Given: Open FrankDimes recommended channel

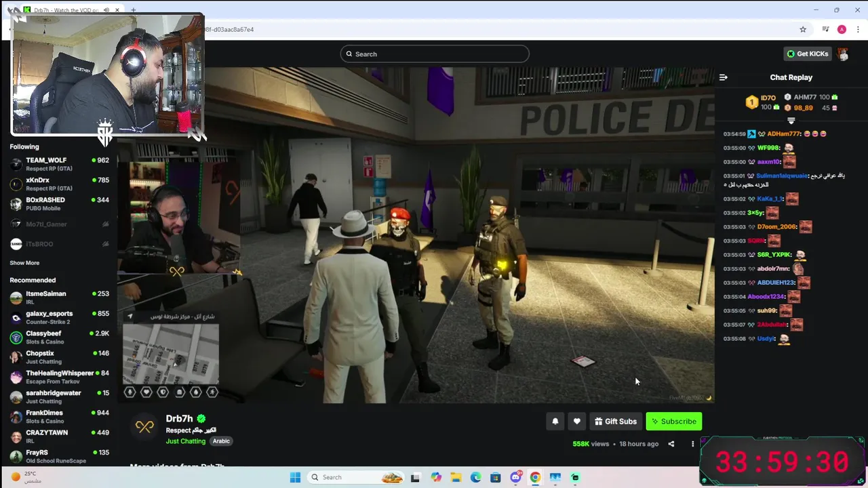Looking at the screenshot, I should 60,416.
